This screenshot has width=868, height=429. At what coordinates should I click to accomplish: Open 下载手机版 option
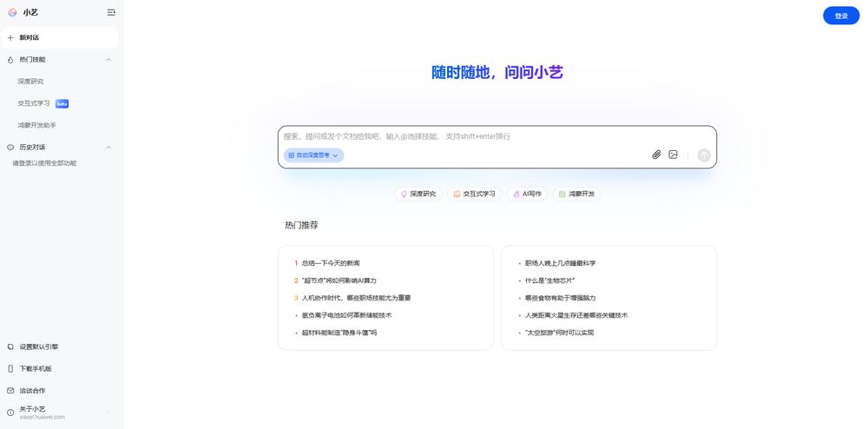36,369
